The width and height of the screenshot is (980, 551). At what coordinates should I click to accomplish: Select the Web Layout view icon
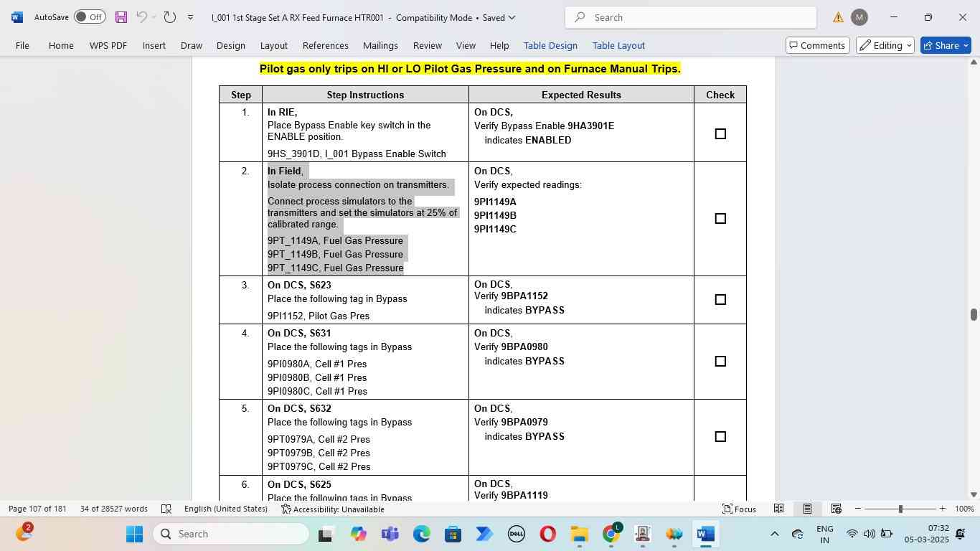pos(836,509)
